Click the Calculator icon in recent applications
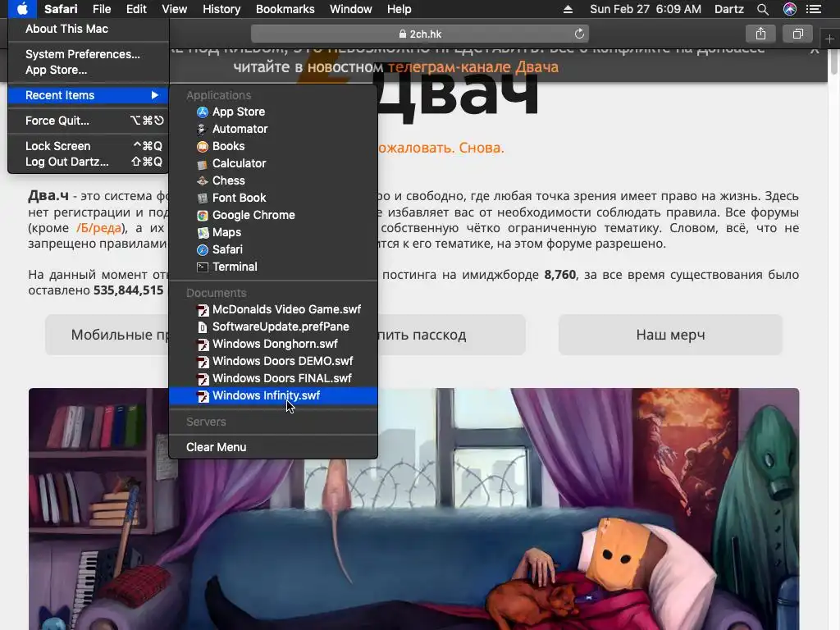This screenshot has width=840, height=630. (203, 163)
